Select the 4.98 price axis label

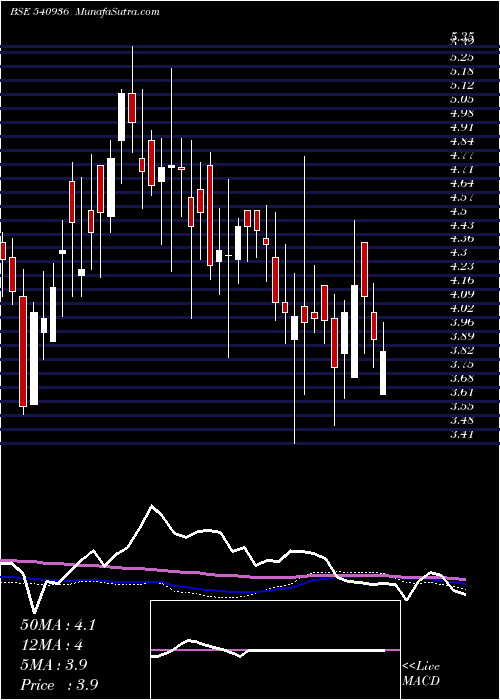click(462, 113)
